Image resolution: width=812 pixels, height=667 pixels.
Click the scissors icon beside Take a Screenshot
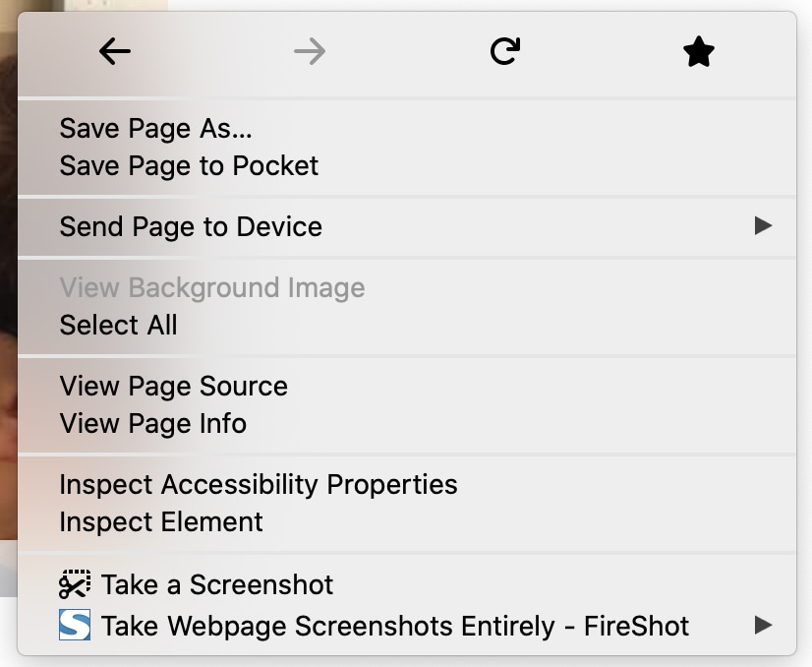coord(75,585)
